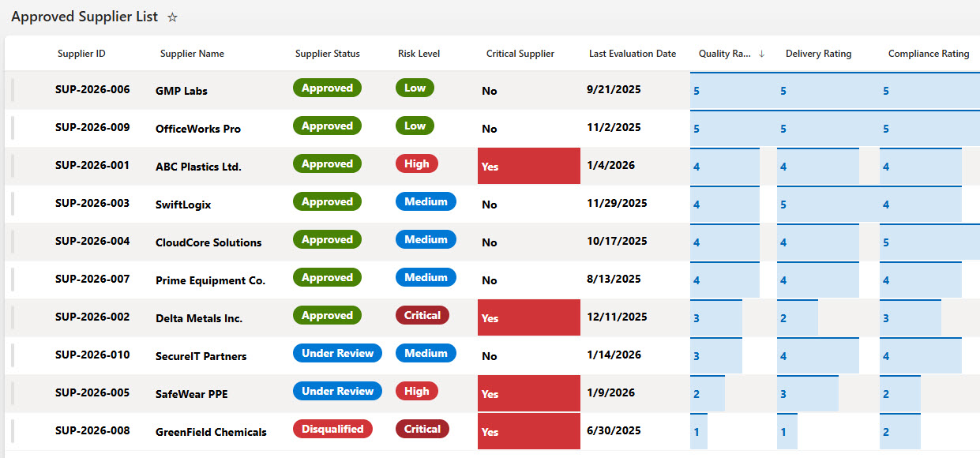980x458 pixels.
Task: Open supplier SUP-2026-001 by its ID
Action: click(x=92, y=166)
